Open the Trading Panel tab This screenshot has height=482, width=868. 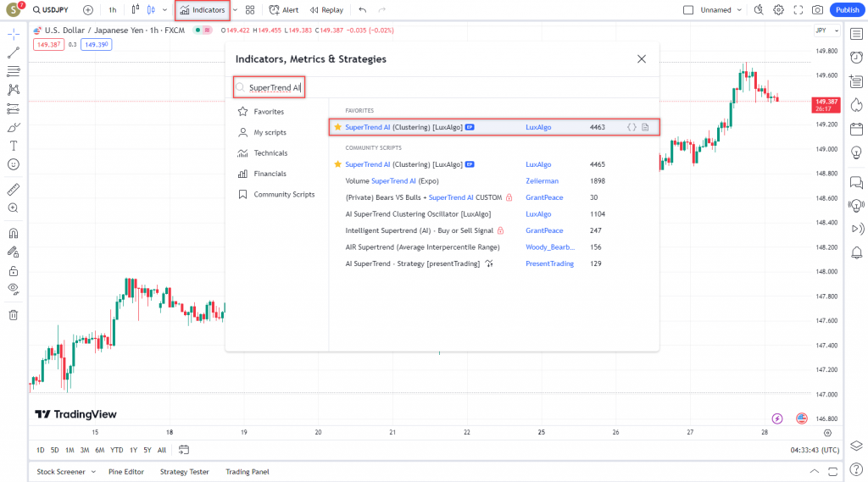coord(248,472)
